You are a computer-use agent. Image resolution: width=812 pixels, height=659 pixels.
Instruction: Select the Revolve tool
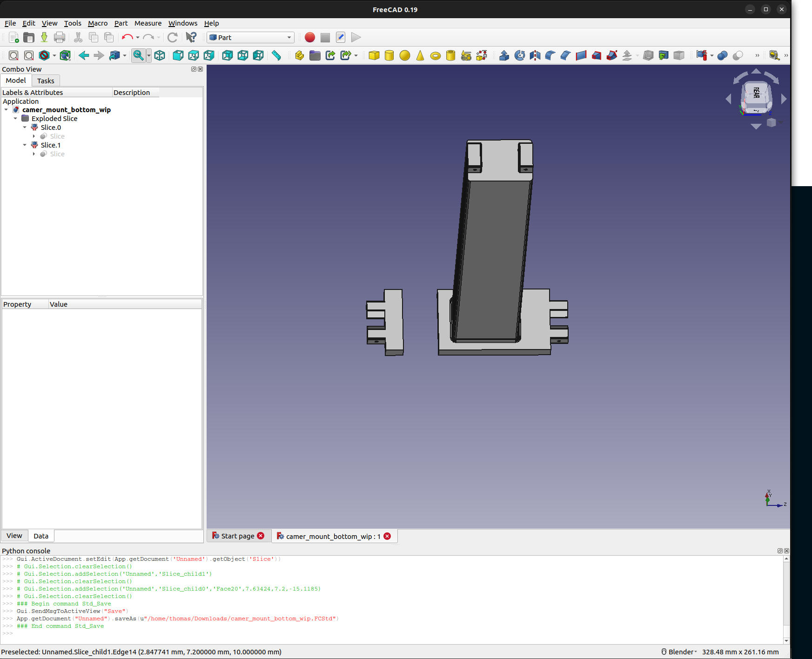point(519,55)
